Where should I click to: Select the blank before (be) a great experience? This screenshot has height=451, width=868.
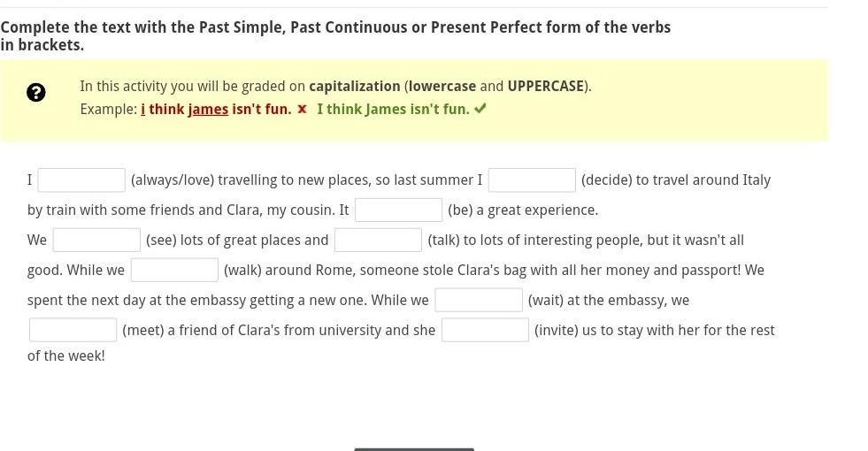[398, 210]
